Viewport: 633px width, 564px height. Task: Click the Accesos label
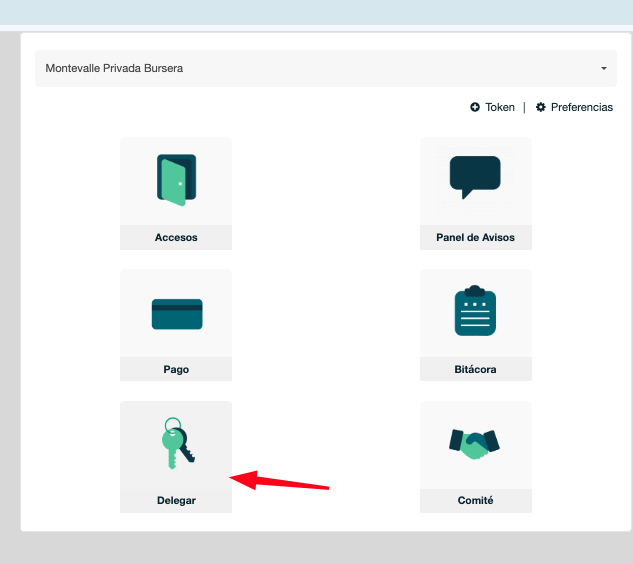pyautogui.click(x=176, y=237)
